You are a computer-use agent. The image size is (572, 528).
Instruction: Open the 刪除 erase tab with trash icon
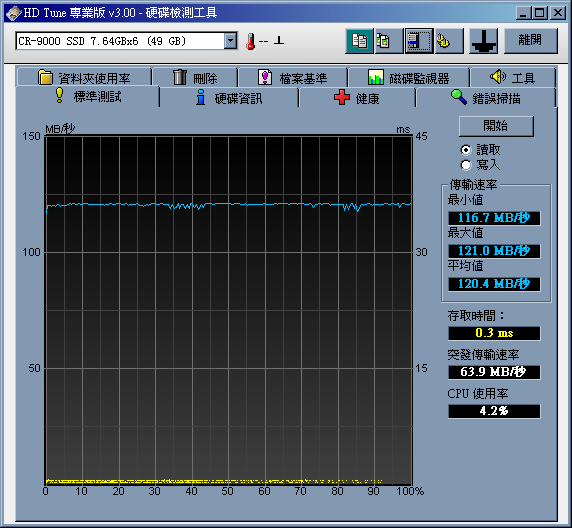[195, 77]
